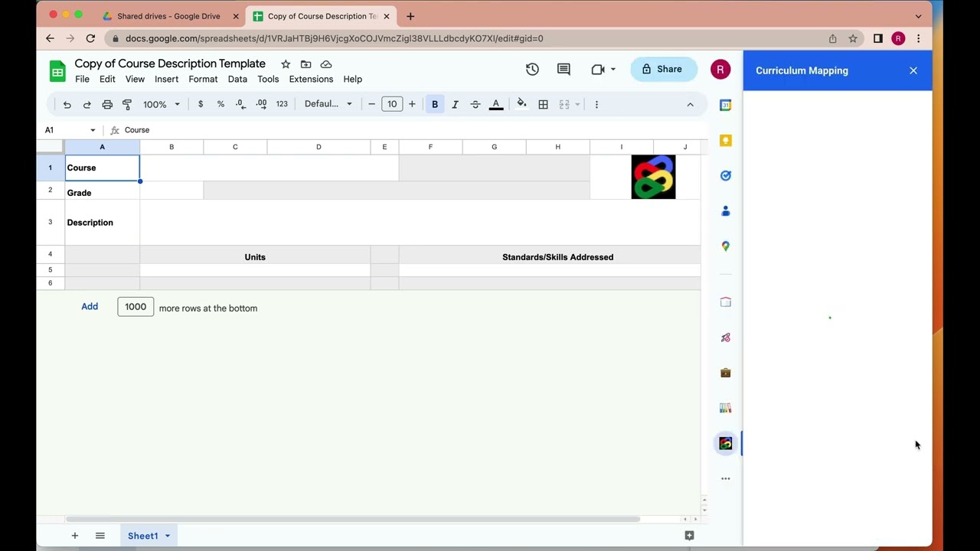
Task: Open the Google account avatar
Action: [720, 70]
